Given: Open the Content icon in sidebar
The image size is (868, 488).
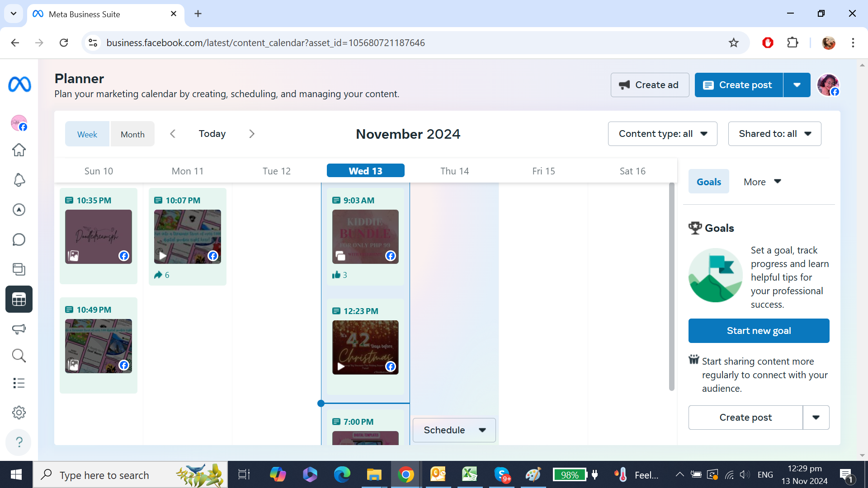Looking at the screenshot, I should [x=19, y=269].
